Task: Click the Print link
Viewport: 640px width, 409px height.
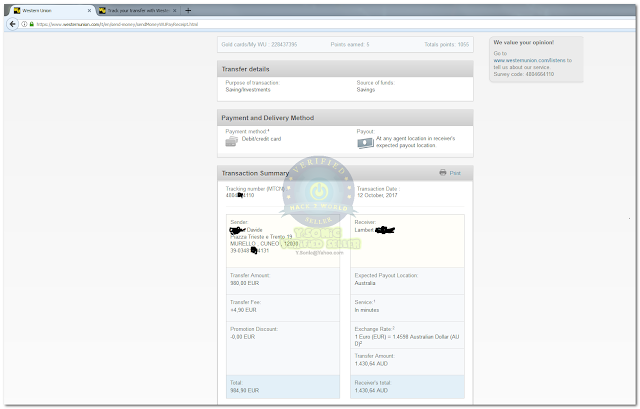Action: pyautogui.click(x=455, y=173)
